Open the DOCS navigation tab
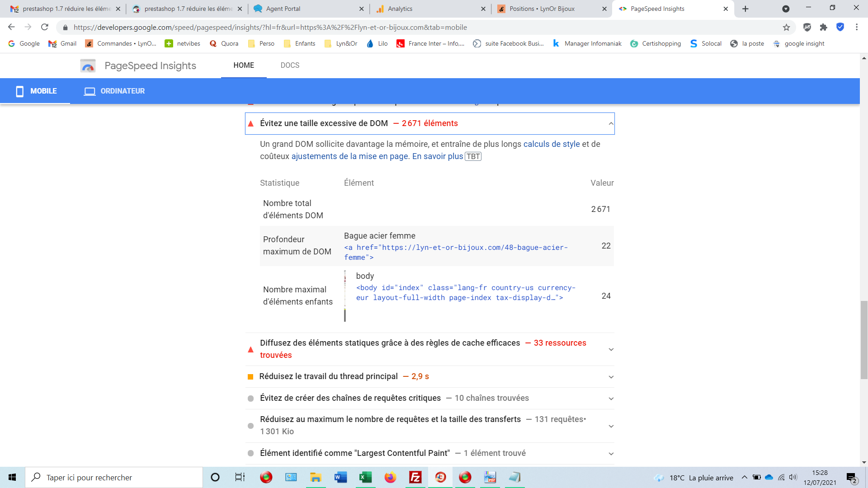Viewport: 868px width, 488px height. point(290,66)
